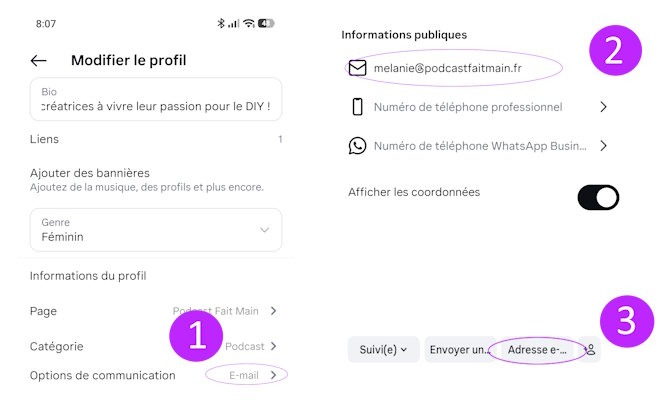Click the WhatsApp logo icon
The image size is (669, 400).
click(357, 146)
